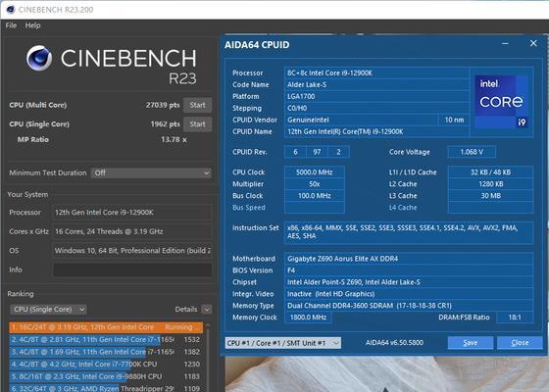
Task: Click the L2 Cache value 1280 KB
Action: click(x=490, y=184)
